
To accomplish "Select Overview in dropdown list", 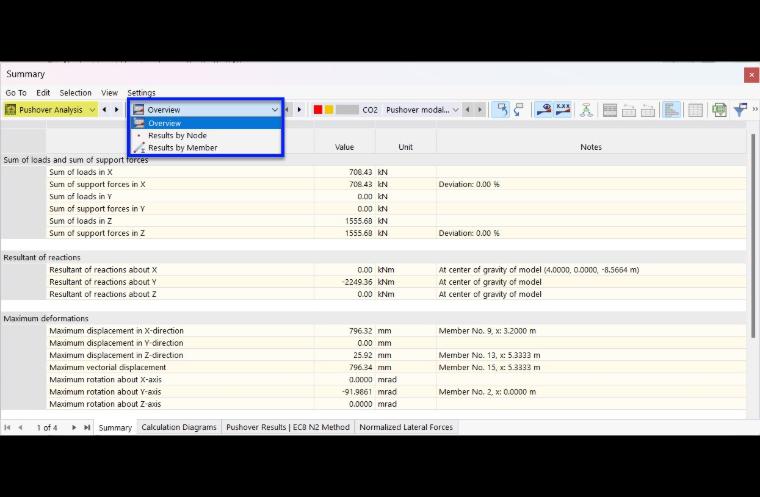I will pyautogui.click(x=206, y=123).
